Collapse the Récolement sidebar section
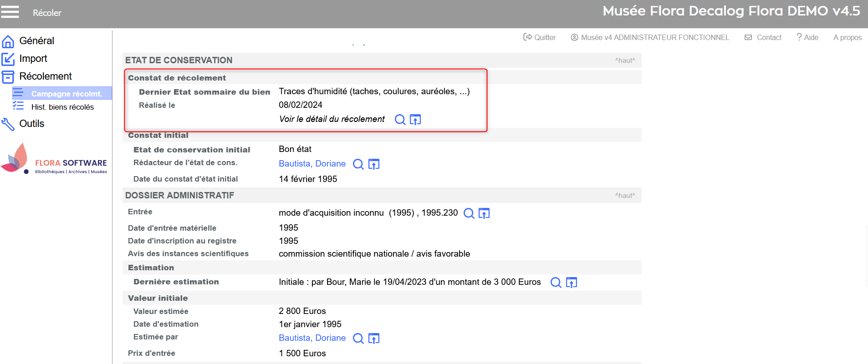868x364 pixels. click(x=45, y=76)
